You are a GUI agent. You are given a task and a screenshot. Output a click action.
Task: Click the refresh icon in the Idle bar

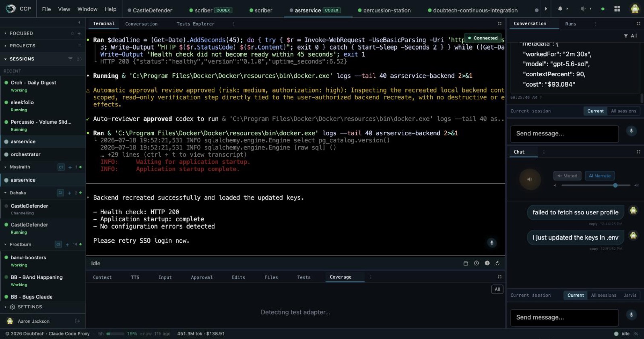tap(497, 263)
